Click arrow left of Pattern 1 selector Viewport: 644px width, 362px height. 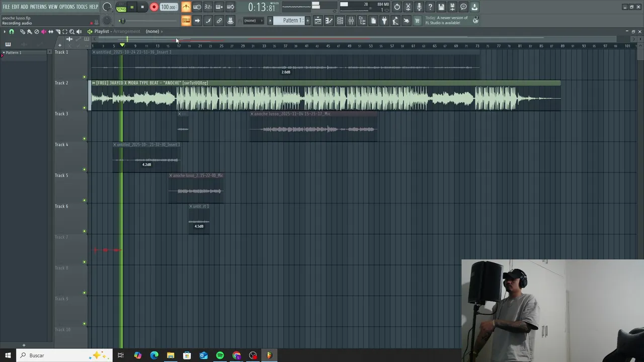click(270, 21)
